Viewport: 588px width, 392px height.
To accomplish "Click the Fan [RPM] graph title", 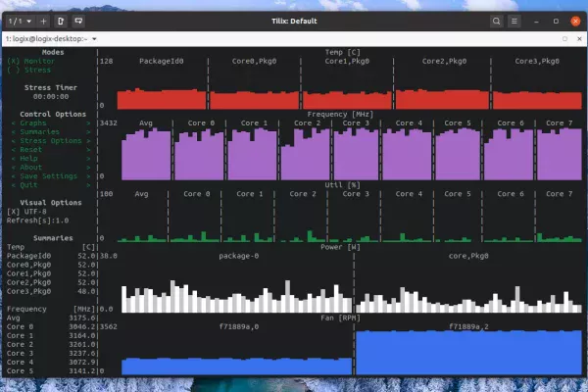I will [340, 318].
